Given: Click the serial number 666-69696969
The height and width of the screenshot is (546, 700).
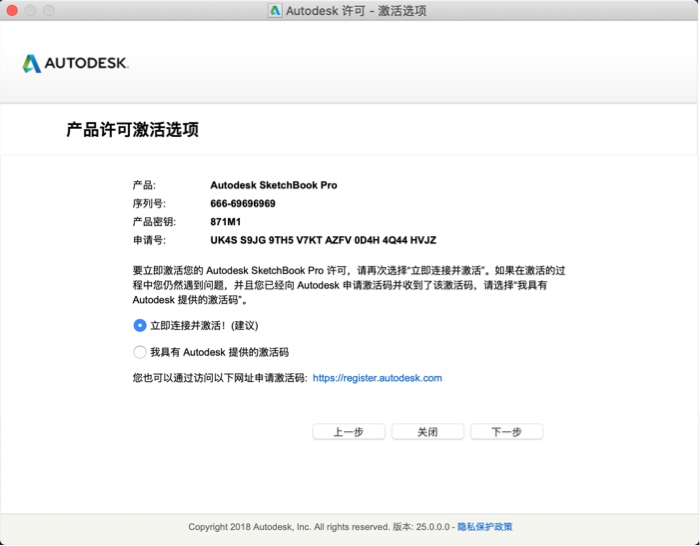Looking at the screenshot, I should point(243,204).
